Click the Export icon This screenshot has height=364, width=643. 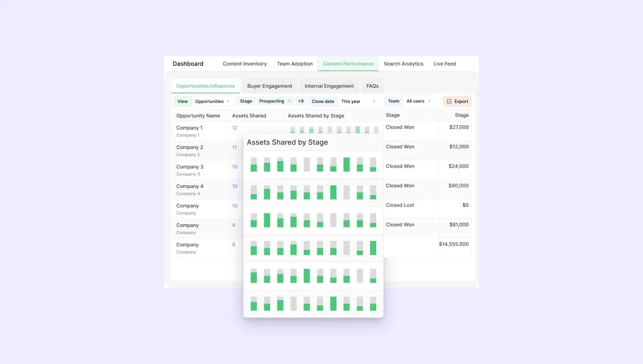pyautogui.click(x=450, y=101)
